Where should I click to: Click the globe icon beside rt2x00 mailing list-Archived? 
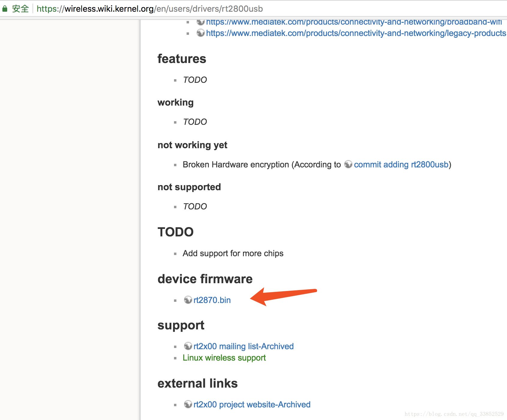[x=187, y=346]
